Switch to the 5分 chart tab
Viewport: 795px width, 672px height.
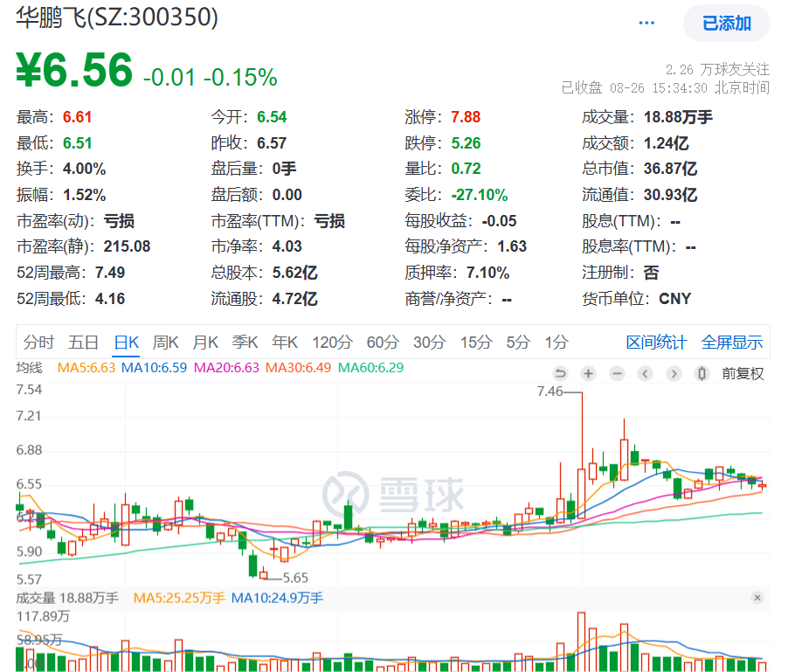(x=518, y=343)
